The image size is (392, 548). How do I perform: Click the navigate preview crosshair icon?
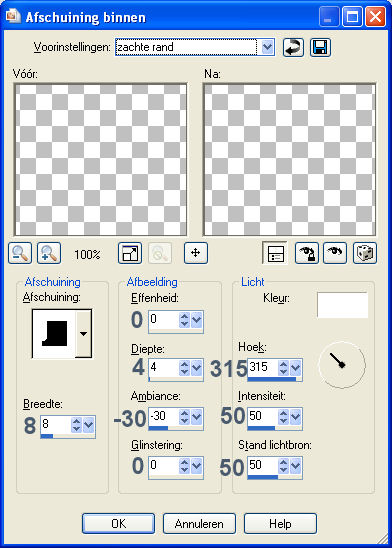196,253
